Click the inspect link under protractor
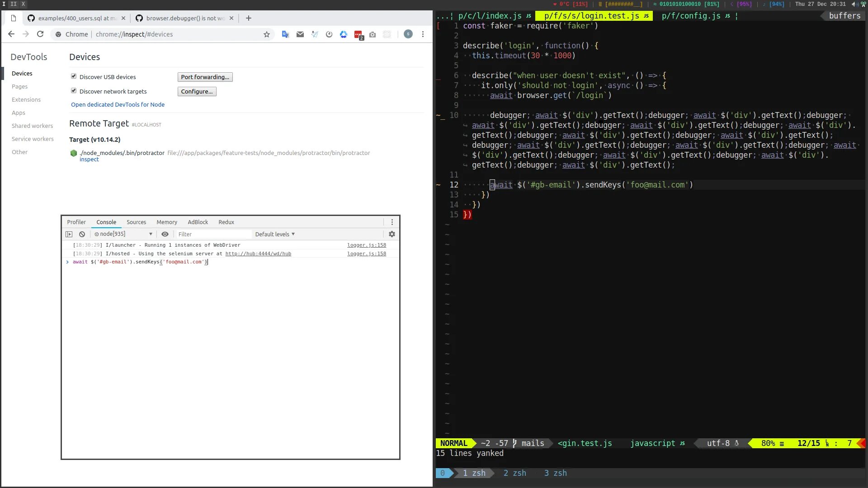Image resolution: width=868 pixels, height=488 pixels. (89, 160)
